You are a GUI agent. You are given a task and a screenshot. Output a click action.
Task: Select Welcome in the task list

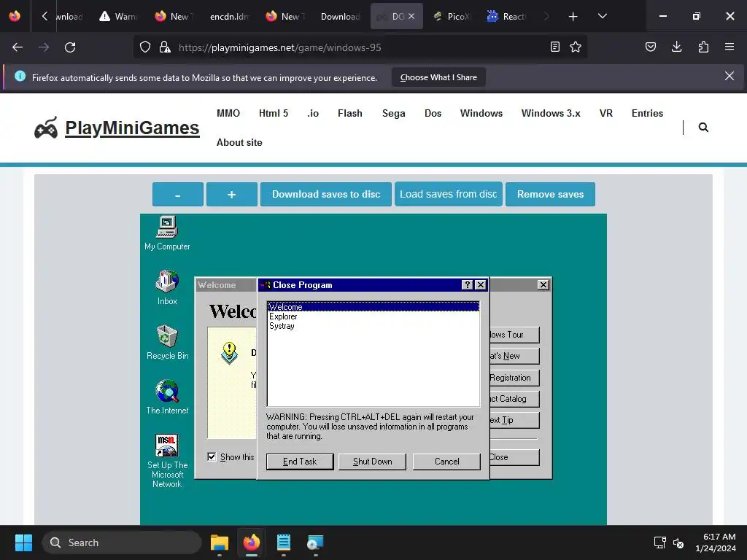pyautogui.click(x=373, y=307)
